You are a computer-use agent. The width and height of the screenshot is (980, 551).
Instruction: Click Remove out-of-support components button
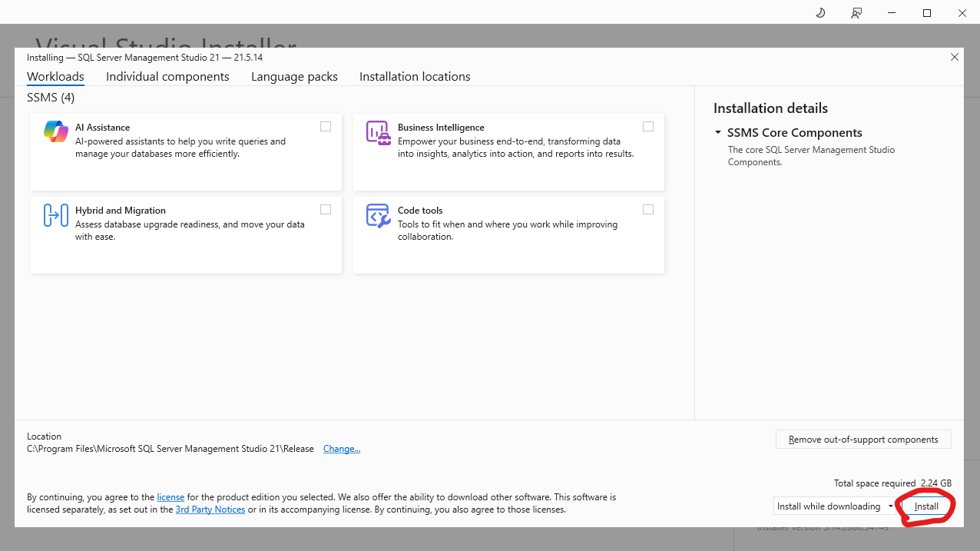863,440
